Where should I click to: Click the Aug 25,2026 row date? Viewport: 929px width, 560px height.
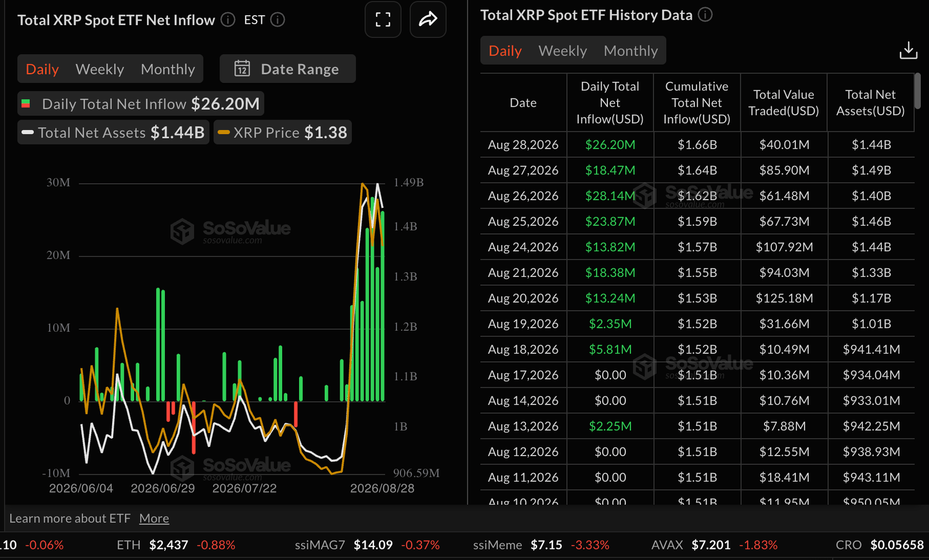pos(523,221)
